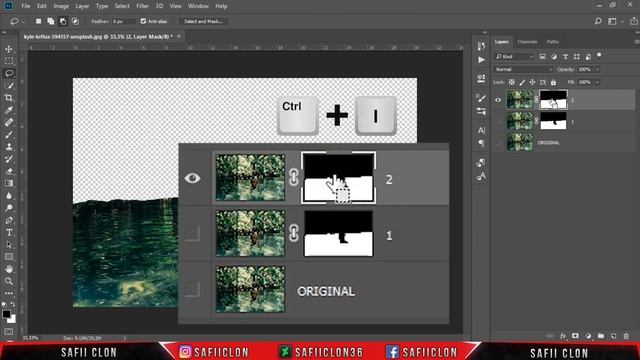The width and height of the screenshot is (640, 360).
Task: Toggle Lock all padlock
Action: 553,82
